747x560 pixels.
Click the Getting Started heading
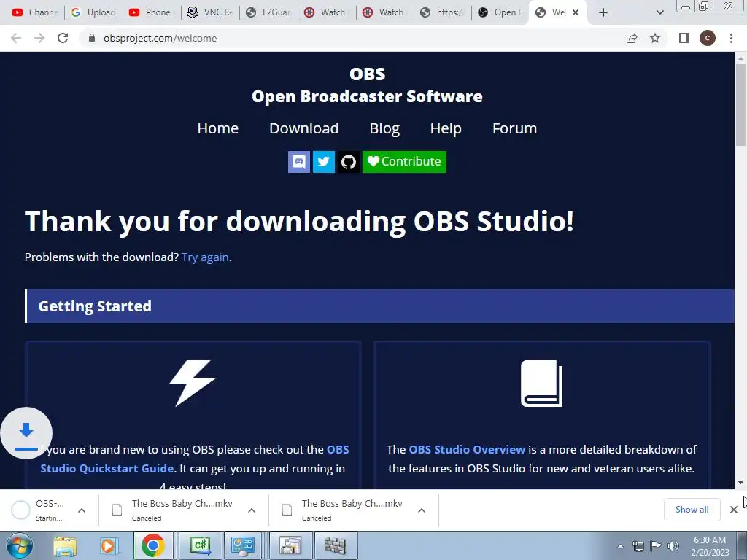95,306
